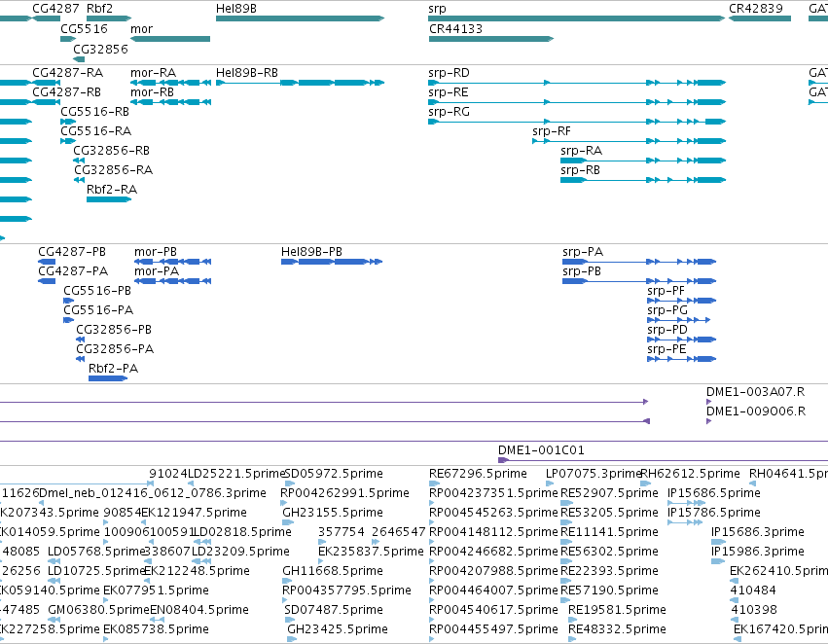
Task: Click the srp-PG protein feature
Action: tap(678, 320)
